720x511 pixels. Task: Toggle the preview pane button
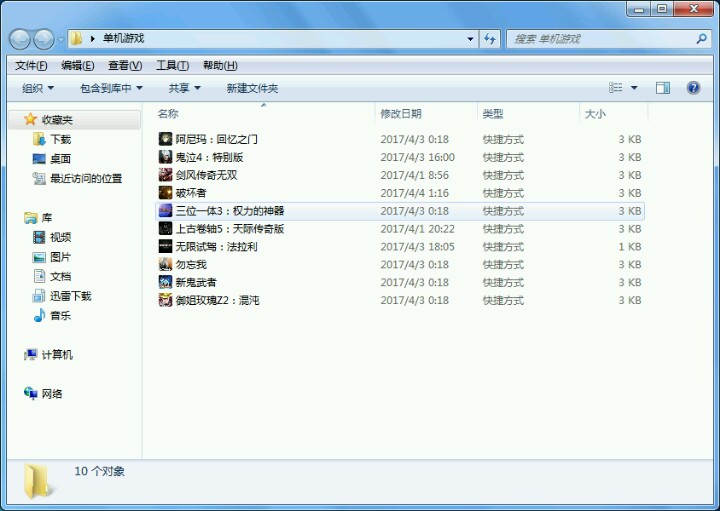tap(662, 88)
